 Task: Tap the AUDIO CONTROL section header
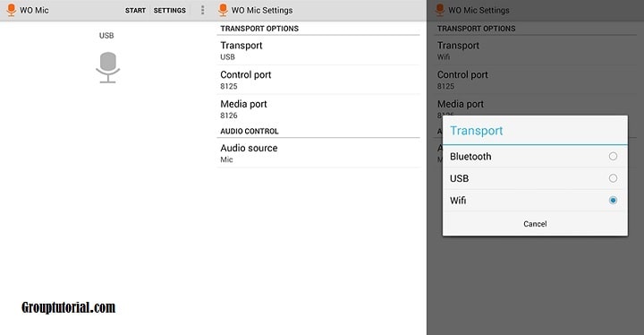(250, 132)
